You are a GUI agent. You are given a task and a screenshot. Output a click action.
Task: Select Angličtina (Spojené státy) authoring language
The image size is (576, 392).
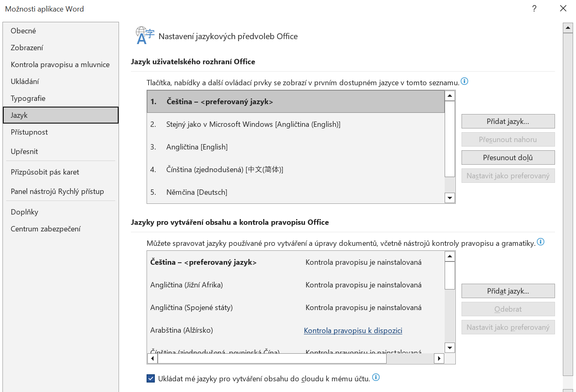click(x=191, y=308)
